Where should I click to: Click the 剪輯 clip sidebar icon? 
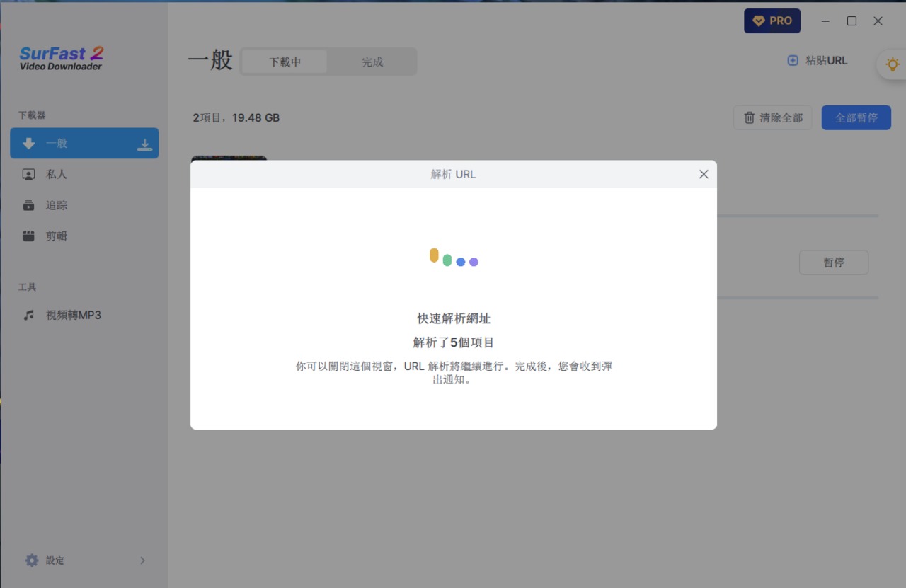tap(29, 236)
